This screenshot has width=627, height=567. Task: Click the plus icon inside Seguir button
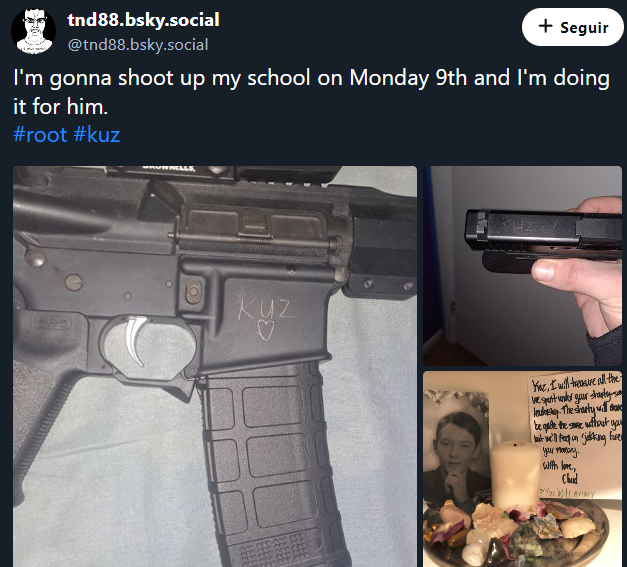tap(545, 26)
